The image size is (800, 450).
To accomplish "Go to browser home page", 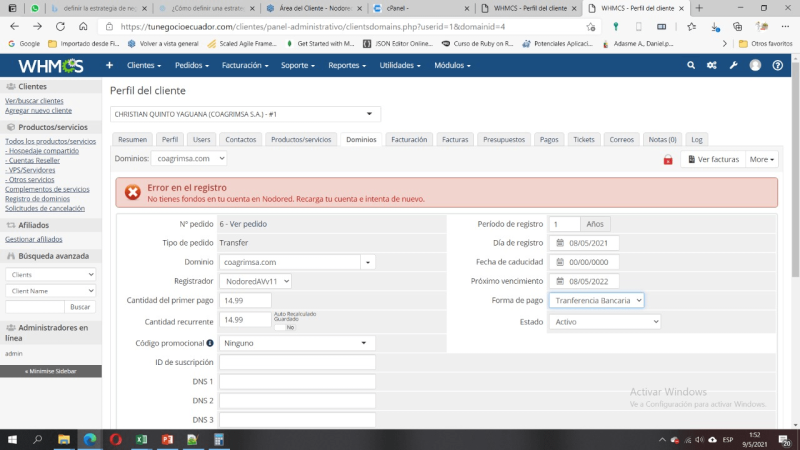I will pos(83,27).
